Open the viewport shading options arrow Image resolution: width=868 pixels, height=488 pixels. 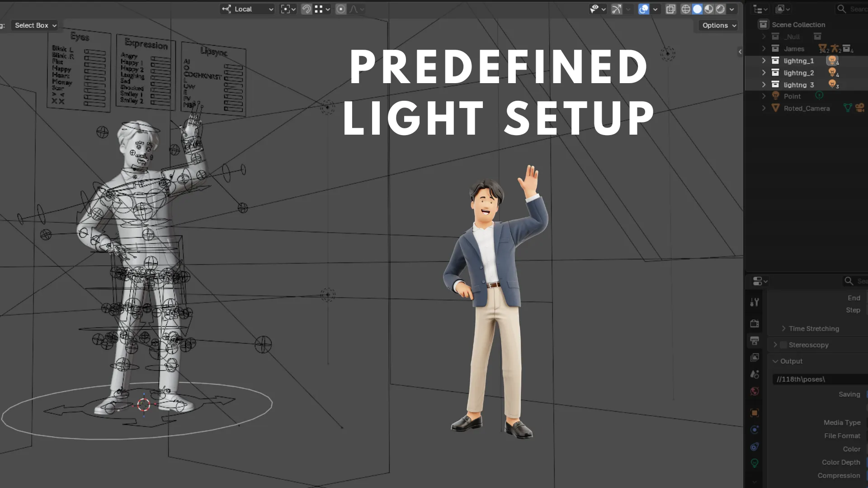[x=732, y=9]
